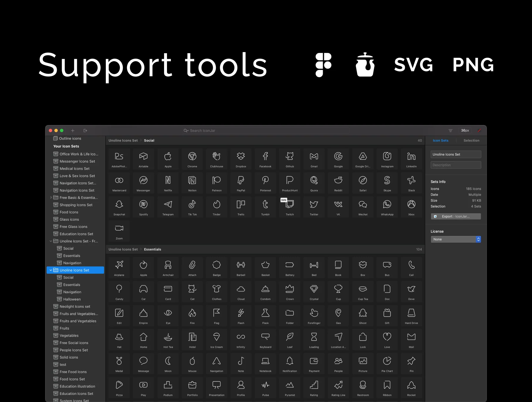Click the add plus button in toolbar
This screenshot has width=532, height=402.
coord(73,131)
